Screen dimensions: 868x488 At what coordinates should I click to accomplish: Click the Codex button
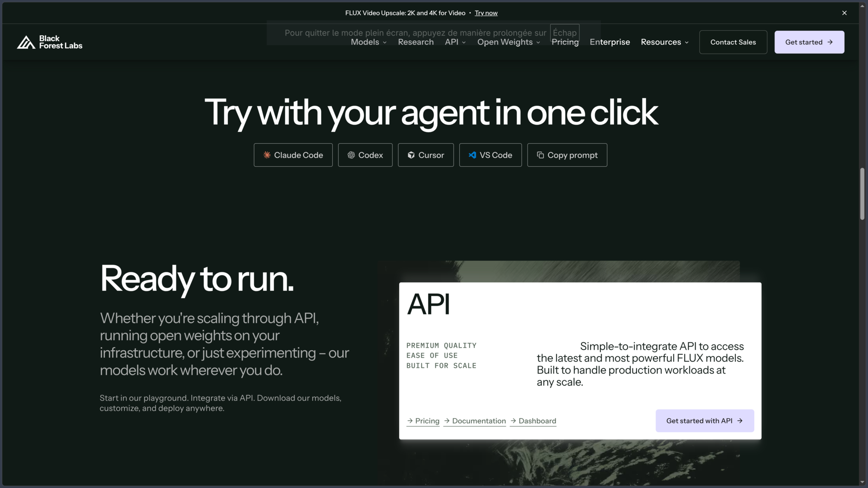click(365, 155)
